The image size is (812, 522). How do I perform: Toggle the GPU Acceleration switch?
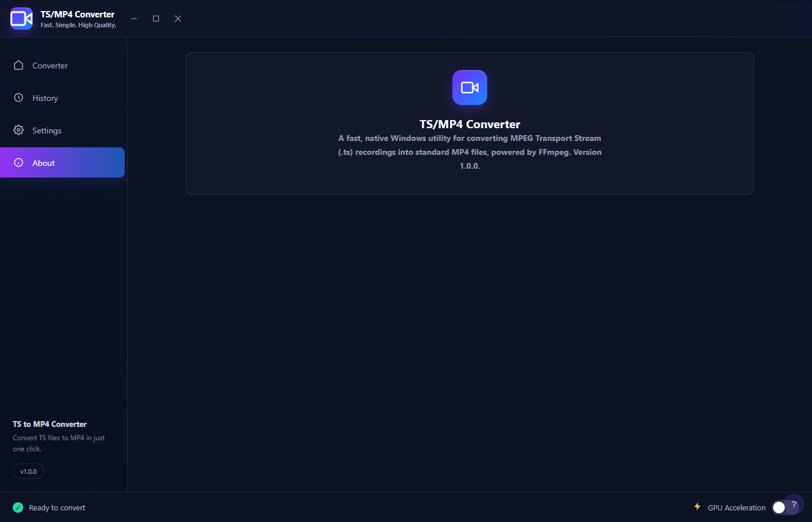(x=784, y=507)
